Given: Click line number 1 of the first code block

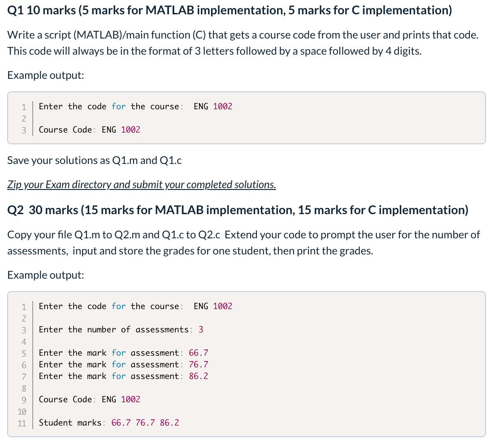Looking at the screenshot, I should pos(23,106).
